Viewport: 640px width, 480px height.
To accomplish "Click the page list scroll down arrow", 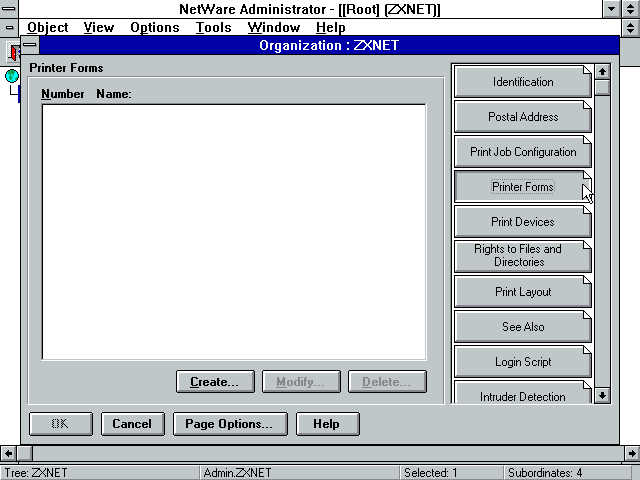I will pos(602,395).
